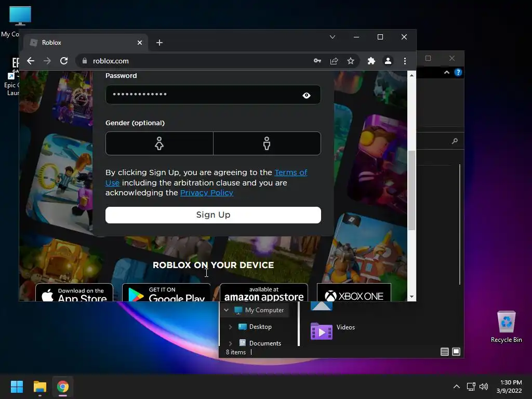The height and width of the screenshot is (399, 532).
Task: View site info lock icon
Action: coord(85,61)
